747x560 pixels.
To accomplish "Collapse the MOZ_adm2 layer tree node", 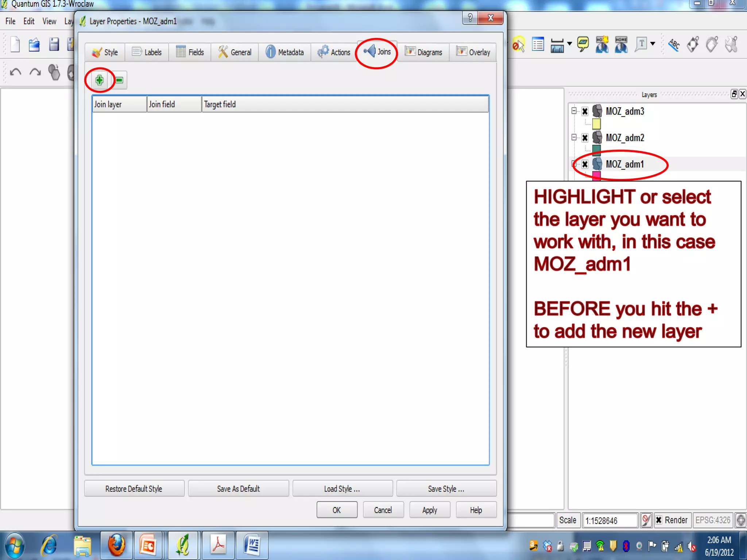I will [574, 137].
